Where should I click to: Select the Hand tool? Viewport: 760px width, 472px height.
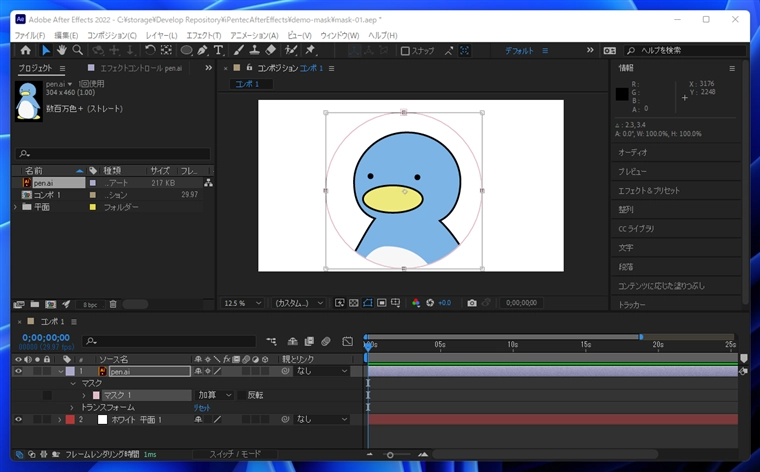[x=61, y=50]
